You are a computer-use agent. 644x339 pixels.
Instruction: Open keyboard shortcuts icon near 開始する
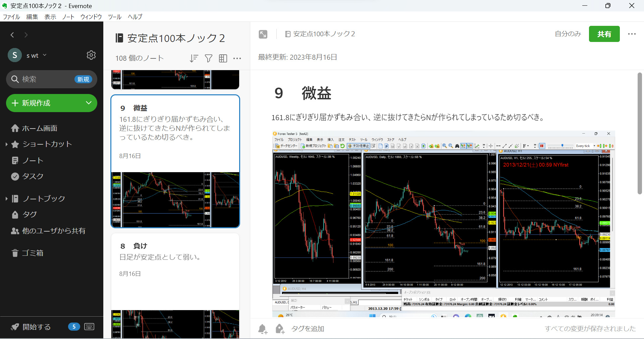89,327
